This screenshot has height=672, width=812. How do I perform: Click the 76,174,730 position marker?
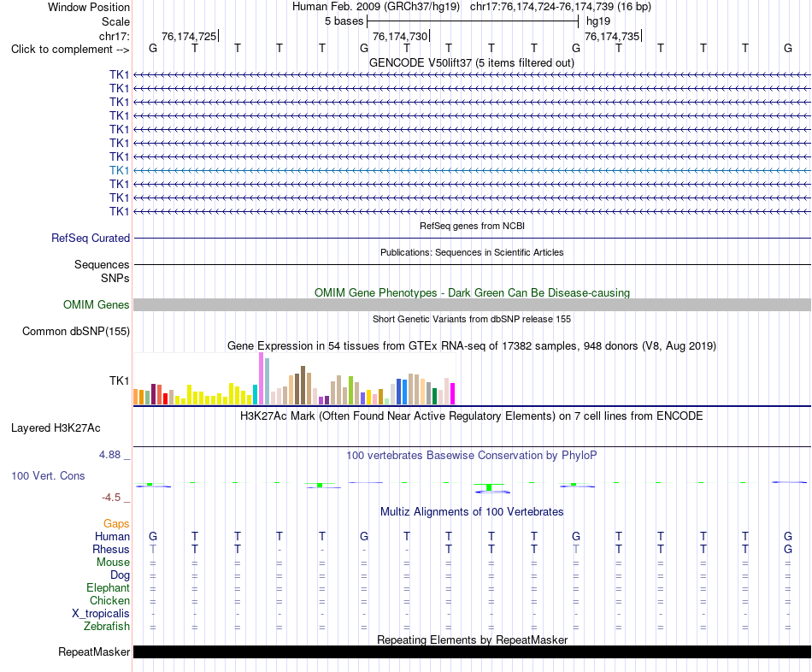click(400, 36)
